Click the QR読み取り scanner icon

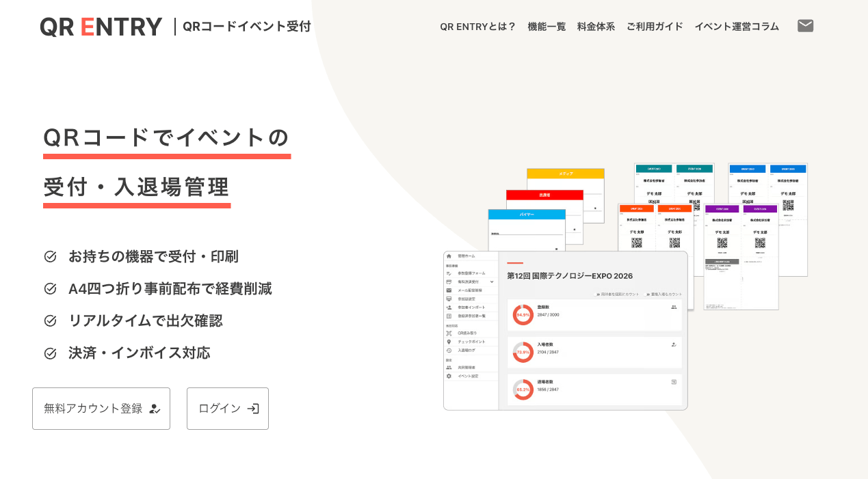pyautogui.click(x=449, y=333)
